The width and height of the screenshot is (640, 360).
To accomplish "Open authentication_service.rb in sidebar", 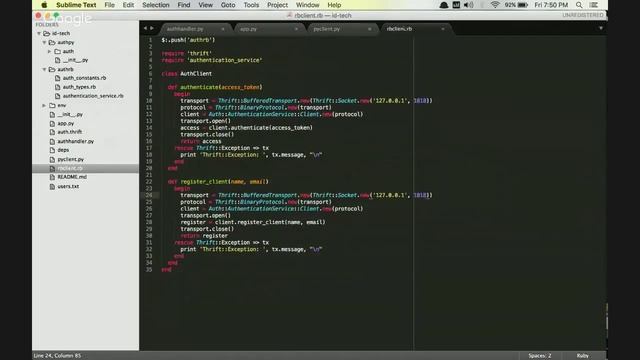I will pos(93,96).
